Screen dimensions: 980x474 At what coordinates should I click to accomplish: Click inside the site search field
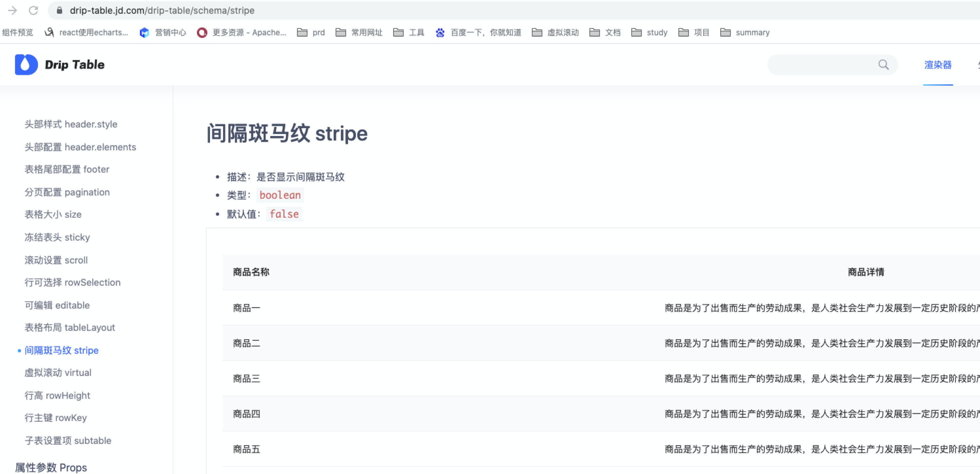(818, 65)
